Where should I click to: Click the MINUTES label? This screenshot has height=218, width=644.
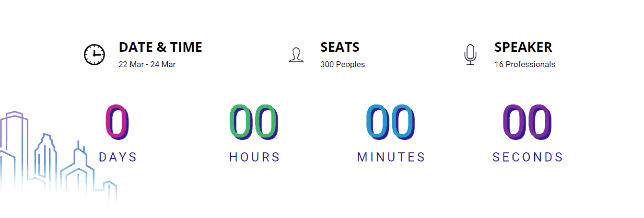pyautogui.click(x=391, y=157)
